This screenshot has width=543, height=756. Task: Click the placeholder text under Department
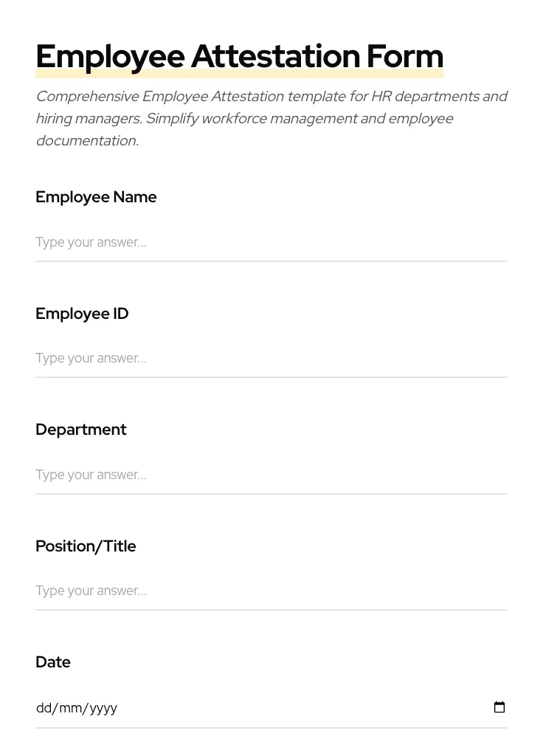[x=91, y=475]
